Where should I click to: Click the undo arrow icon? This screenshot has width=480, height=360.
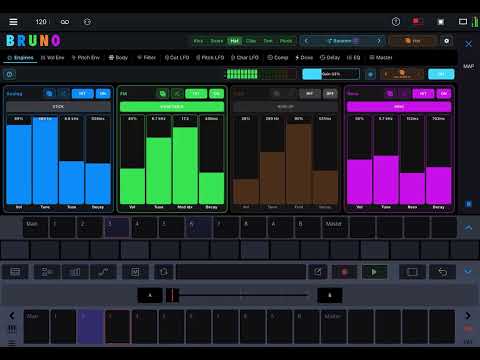tap(442, 272)
